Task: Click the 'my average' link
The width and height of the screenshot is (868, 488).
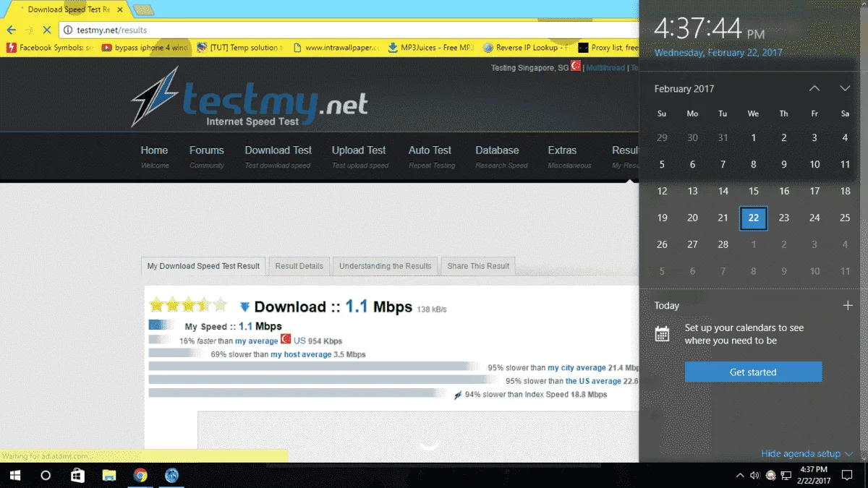Action: coord(256,341)
